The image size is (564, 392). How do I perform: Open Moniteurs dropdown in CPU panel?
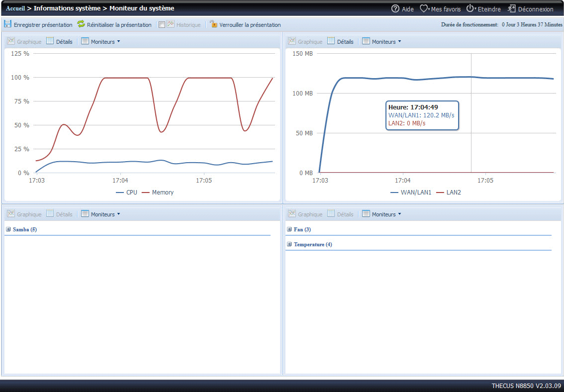coord(100,41)
